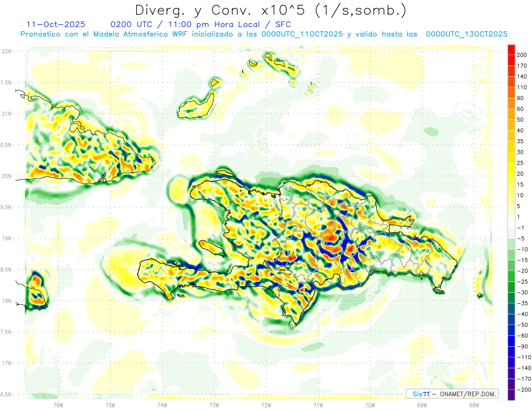The height and width of the screenshot is (411, 532).
Task: Click the 'Pronóstico con el Modelo Atmósferico WRF' line
Action: coord(264,34)
